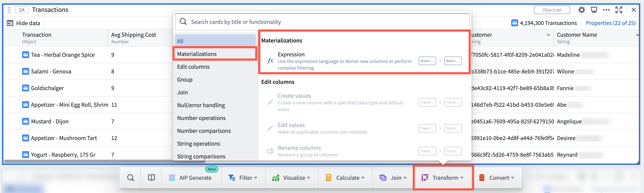Select the Number operations category
644x193 pixels.
tap(215, 118)
